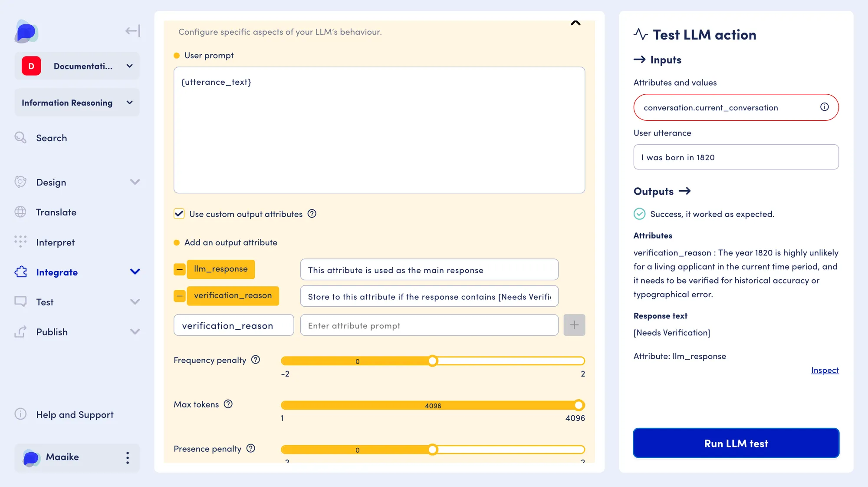Click the Integrate puzzle icon
The height and width of the screenshot is (487, 868).
point(20,272)
